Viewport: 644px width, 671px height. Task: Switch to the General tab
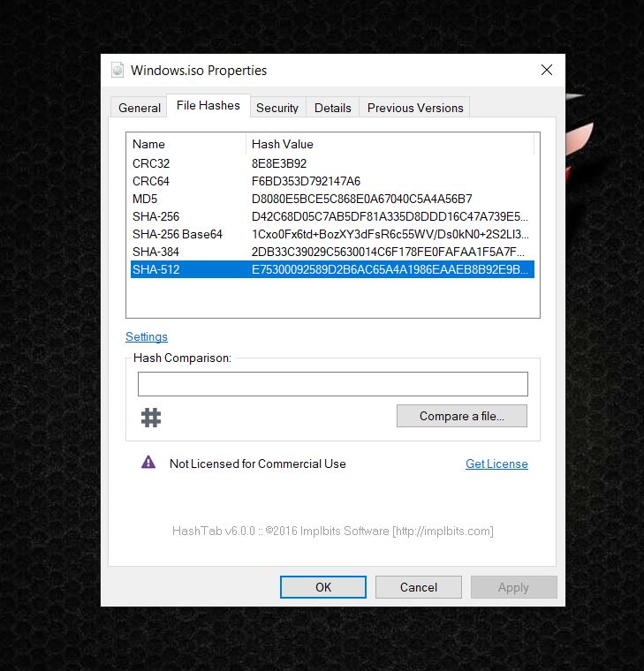tap(140, 108)
